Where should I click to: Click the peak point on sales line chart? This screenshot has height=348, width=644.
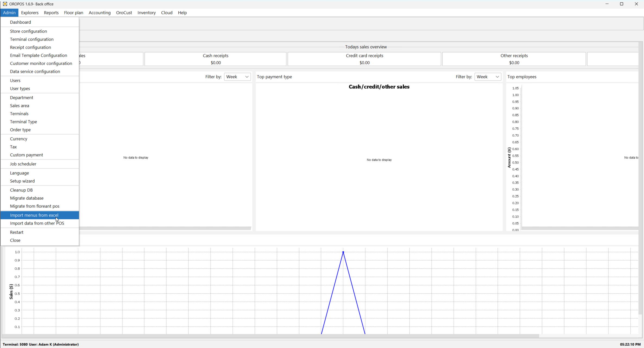[343, 252]
